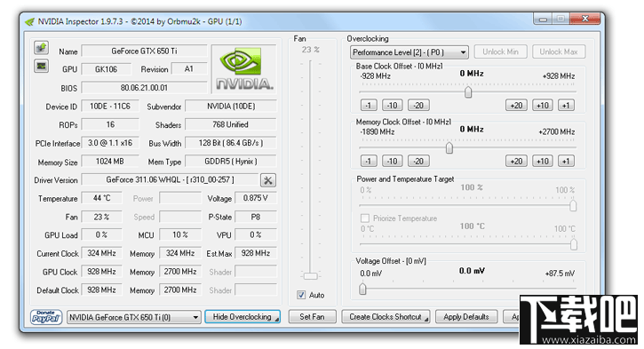Click the NVIDIA logo image
Viewport: 644px width, 349px height.
click(x=244, y=69)
